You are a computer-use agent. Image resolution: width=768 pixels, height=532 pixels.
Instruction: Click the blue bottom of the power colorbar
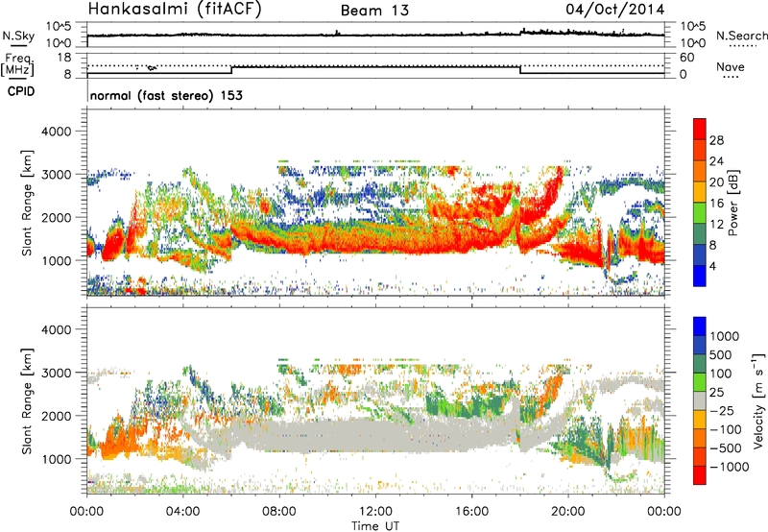pos(700,276)
